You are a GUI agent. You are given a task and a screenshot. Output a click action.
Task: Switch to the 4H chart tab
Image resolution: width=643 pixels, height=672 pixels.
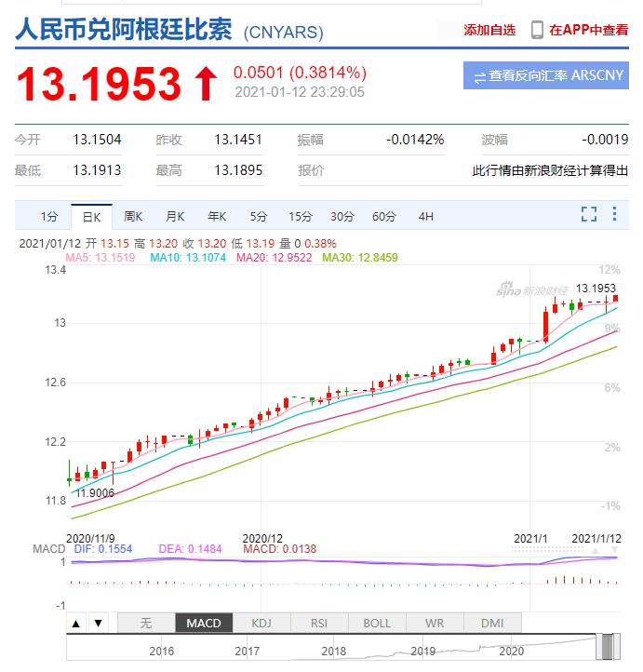[426, 217]
